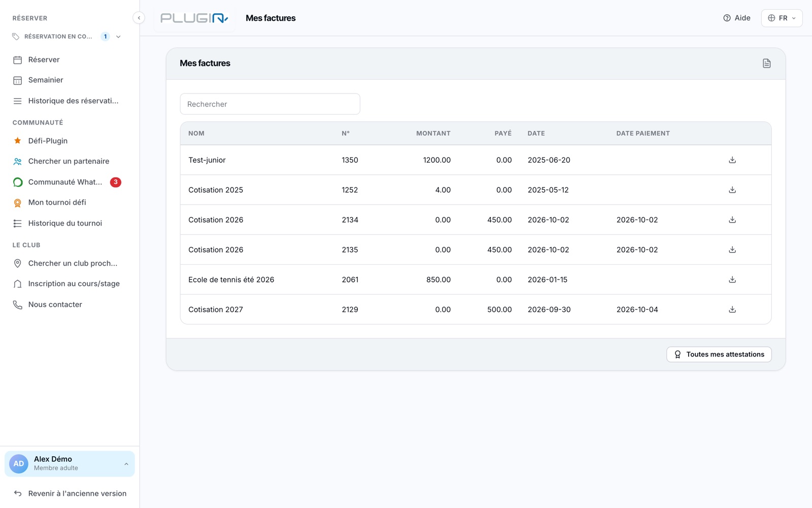Download the Test-junior invoice 1350
Screen dimensions: 812x508
point(732,160)
